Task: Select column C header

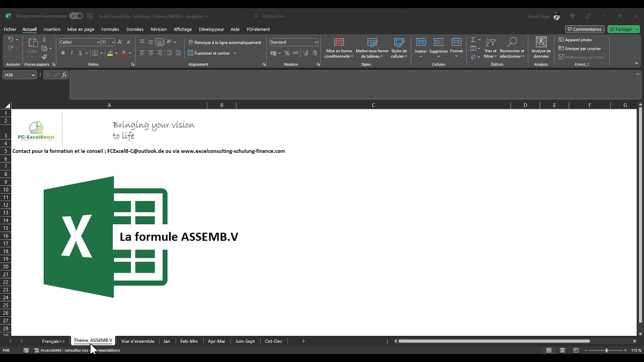Action: 373,105
